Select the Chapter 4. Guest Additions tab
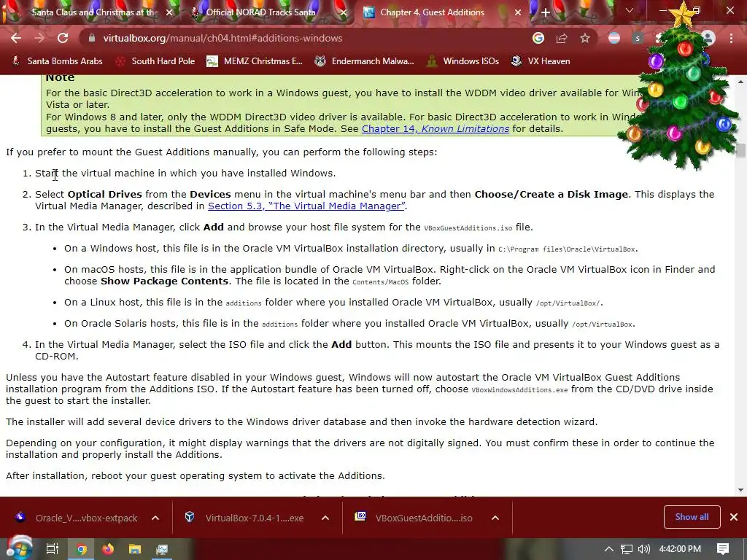This screenshot has height=560, width=747. pos(438,12)
